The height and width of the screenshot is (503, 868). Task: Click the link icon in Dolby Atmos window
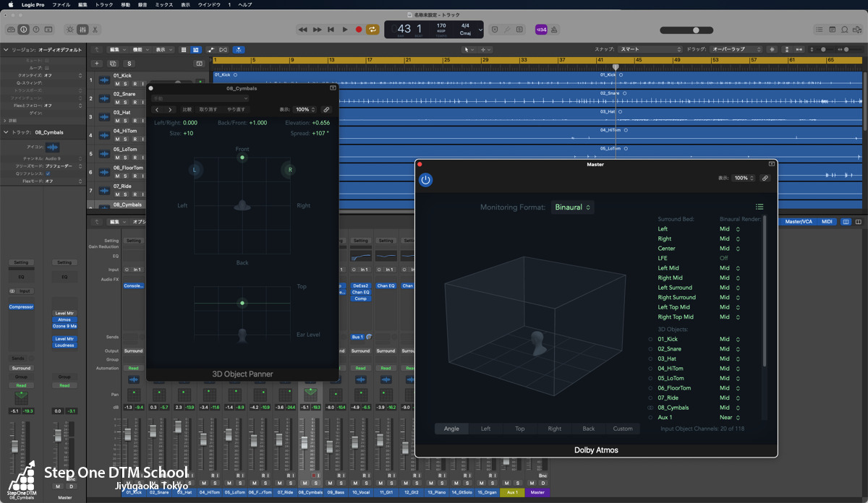765,178
